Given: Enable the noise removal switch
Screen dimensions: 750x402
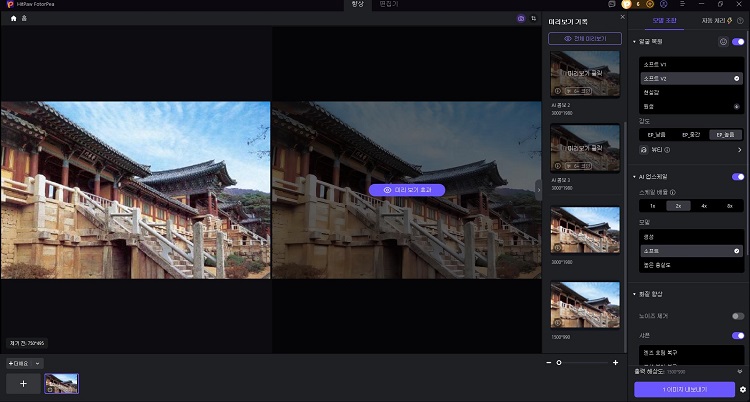Looking at the screenshot, I should point(738,316).
